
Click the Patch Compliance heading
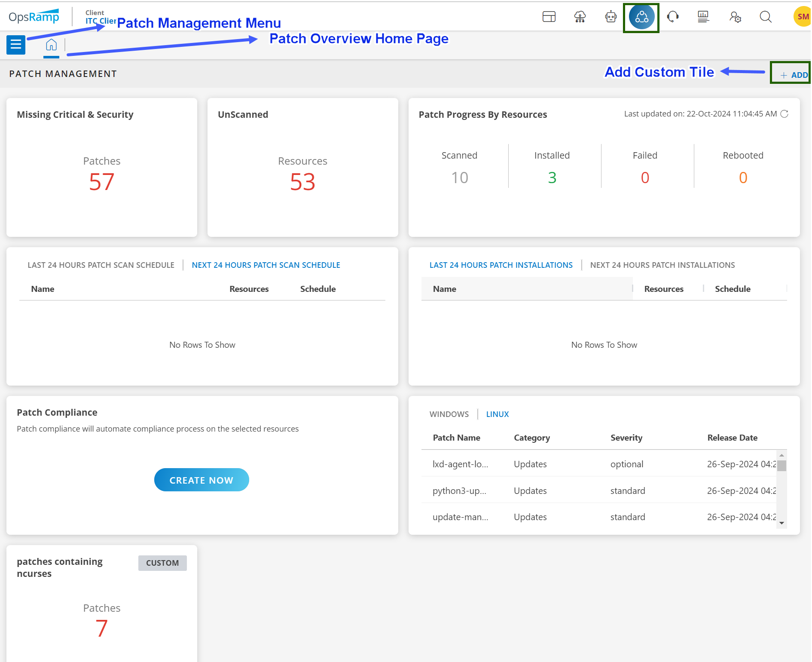(57, 413)
